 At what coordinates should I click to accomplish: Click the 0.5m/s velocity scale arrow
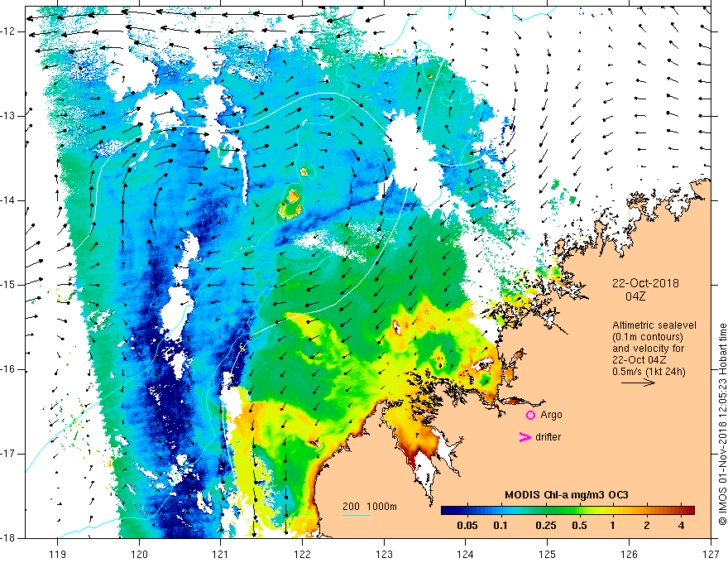click(638, 383)
